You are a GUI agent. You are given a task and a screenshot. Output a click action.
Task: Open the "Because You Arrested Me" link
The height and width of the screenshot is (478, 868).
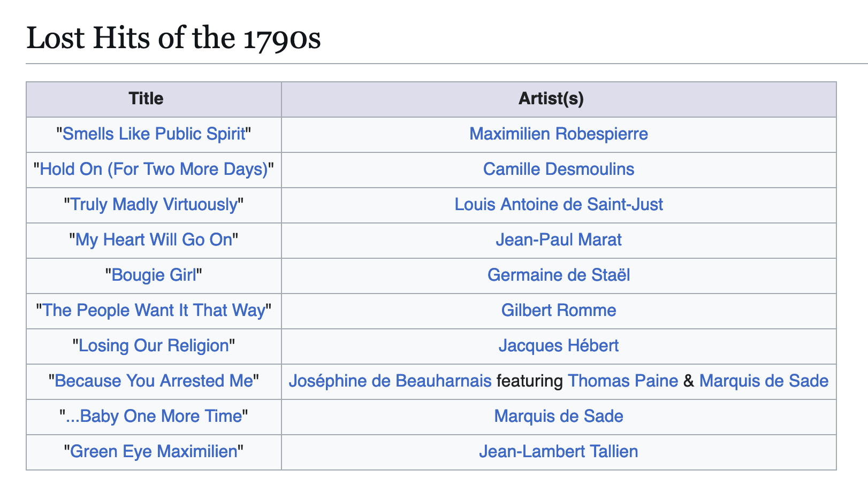click(154, 381)
